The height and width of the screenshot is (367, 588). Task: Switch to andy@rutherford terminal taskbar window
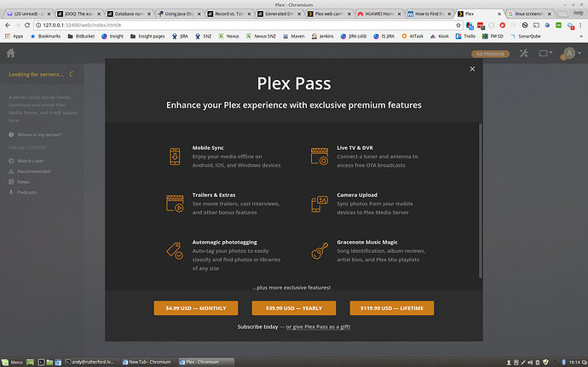click(x=90, y=362)
